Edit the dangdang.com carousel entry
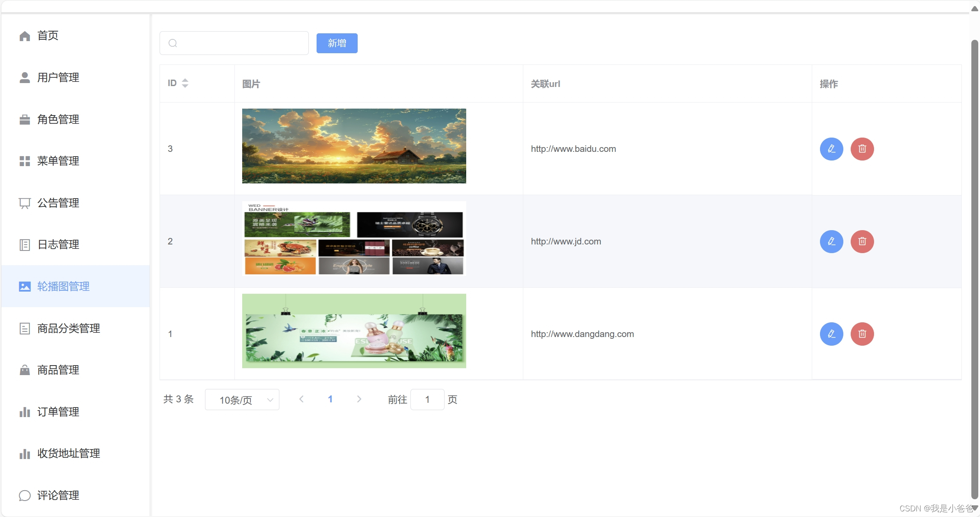Viewport: 980px width, 517px height. pyautogui.click(x=831, y=334)
